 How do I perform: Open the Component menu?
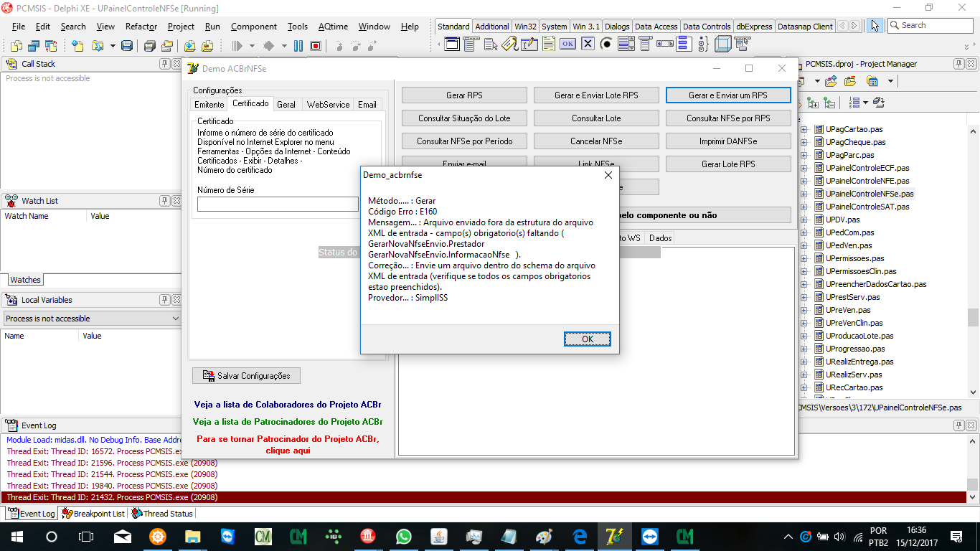click(x=254, y=27)
